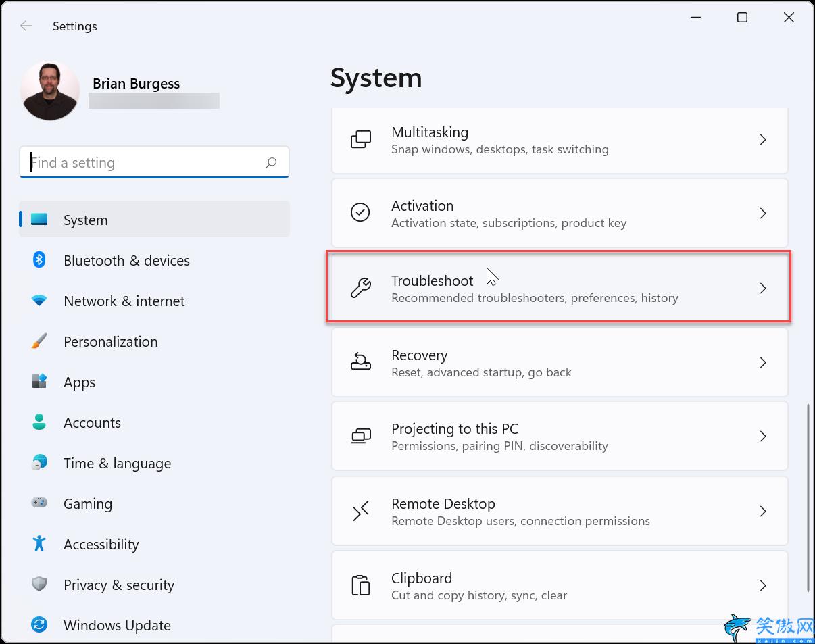Open the Clipboard chevron arrow
The width and height of the screenshot is (815, 644).
click(x=763, y=586)
